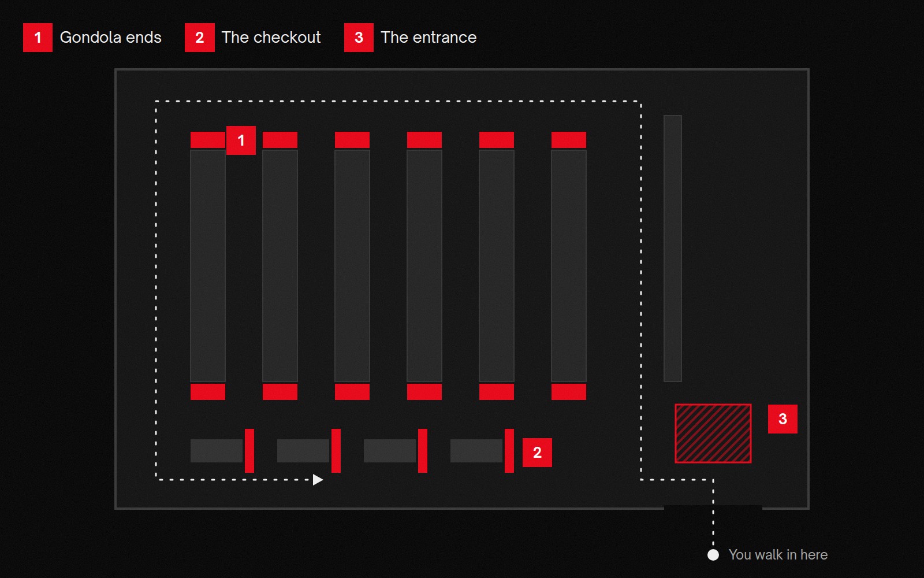Click the "You walk in here" caption
The width and height of the screenshot is (924, 578).
coord(778,555)
